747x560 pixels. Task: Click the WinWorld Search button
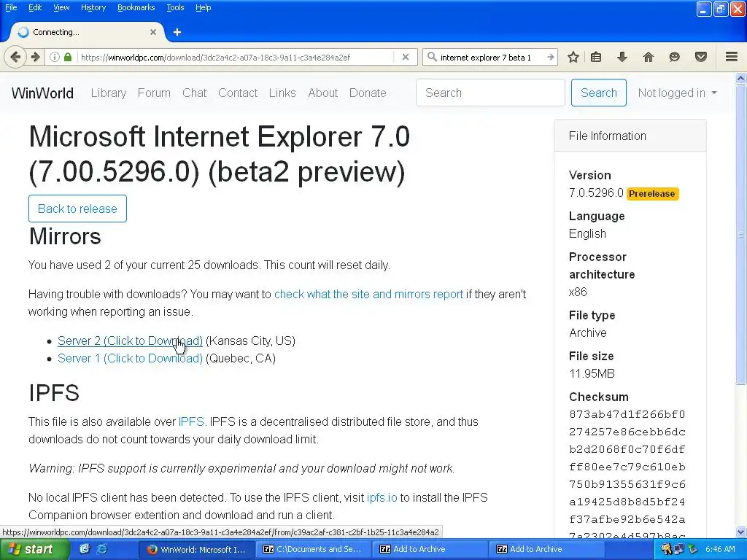pos(598,93)
